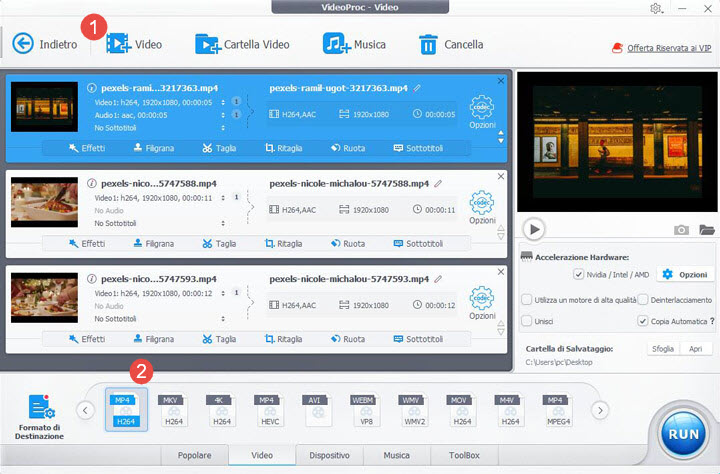
Task: Enable Utilizza un motore di alta qualità
Action: 527,299
